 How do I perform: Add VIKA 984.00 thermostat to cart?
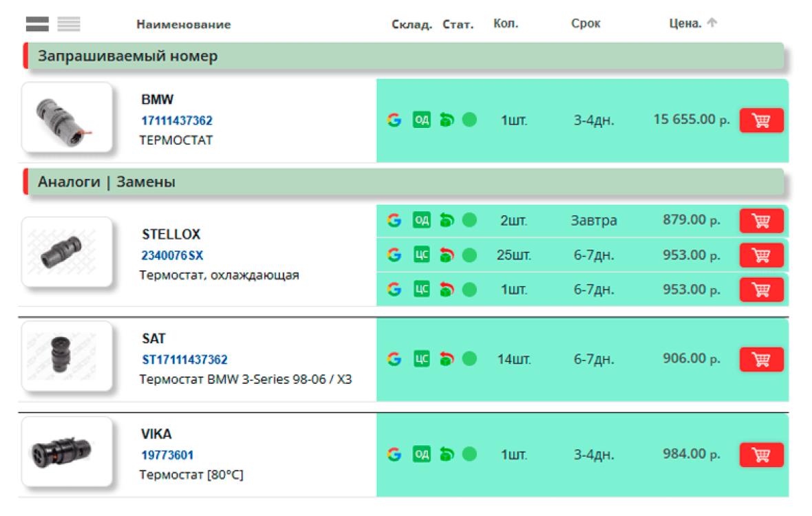click(x=761, y=455)
